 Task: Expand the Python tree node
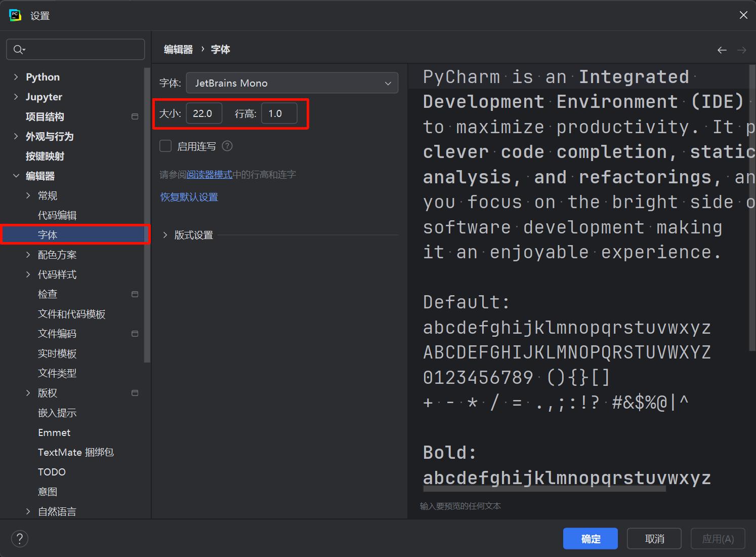16,77
